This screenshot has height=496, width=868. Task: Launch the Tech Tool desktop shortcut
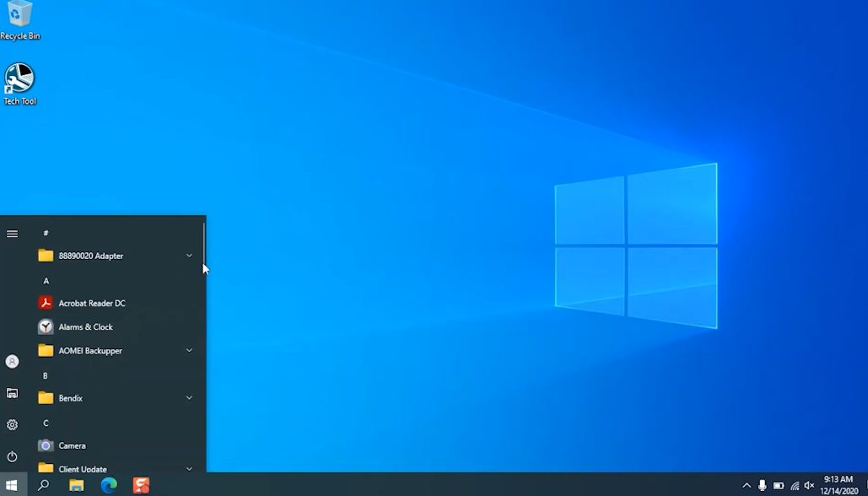click(x=20, y=84)
